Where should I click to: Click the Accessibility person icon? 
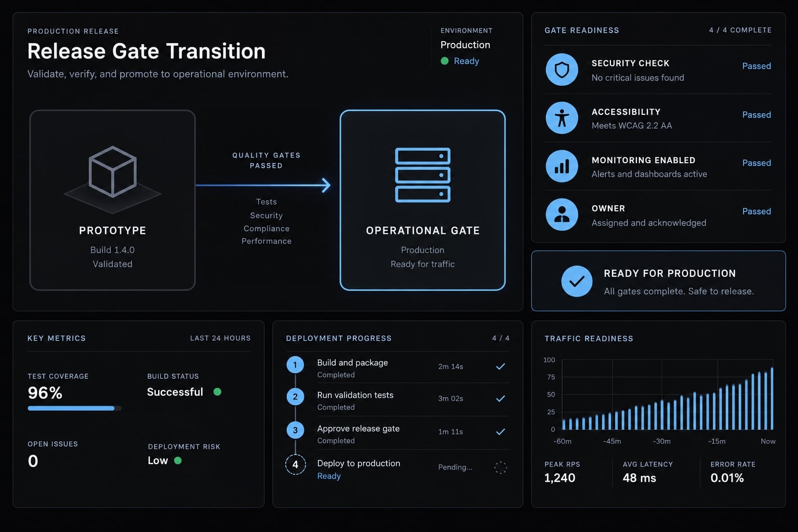point(562,118)
